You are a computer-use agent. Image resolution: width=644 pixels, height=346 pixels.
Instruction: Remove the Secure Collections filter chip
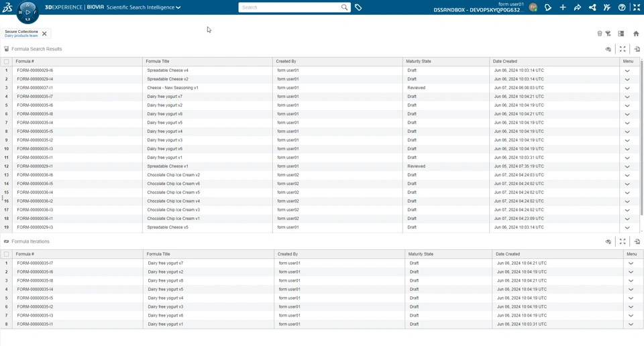point(44,34)
